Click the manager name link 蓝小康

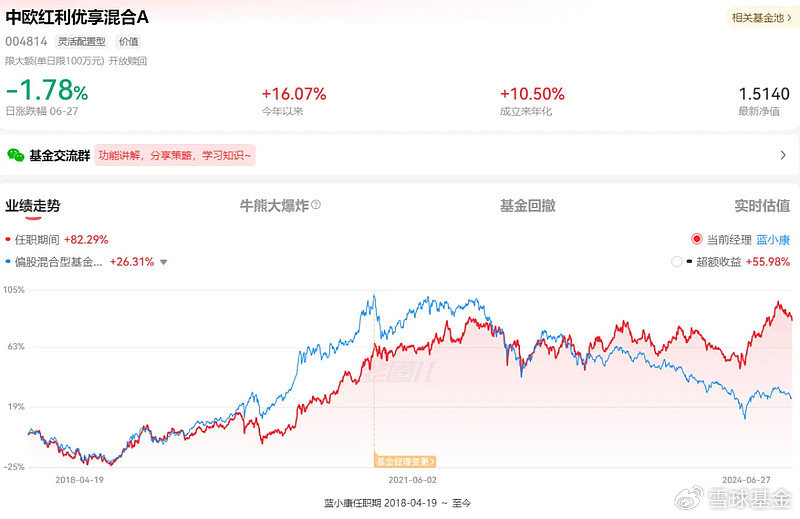(773, 240)
